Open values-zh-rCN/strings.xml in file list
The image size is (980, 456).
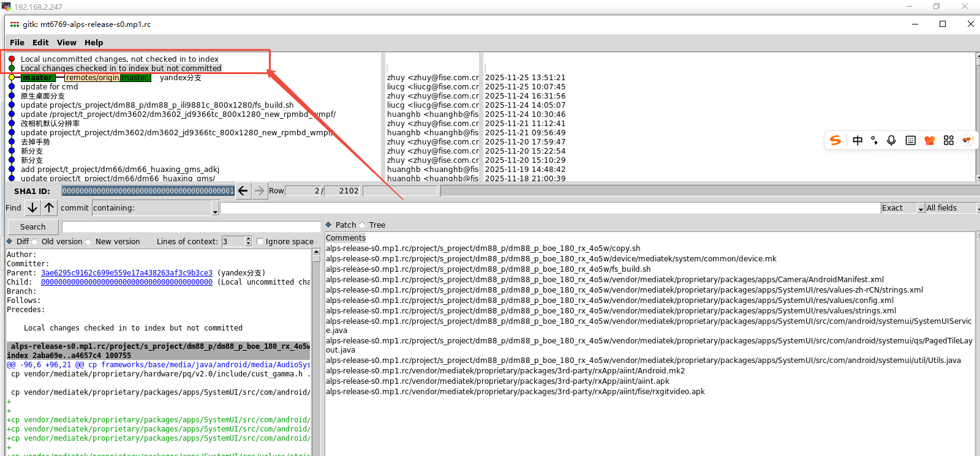point(625,290)
